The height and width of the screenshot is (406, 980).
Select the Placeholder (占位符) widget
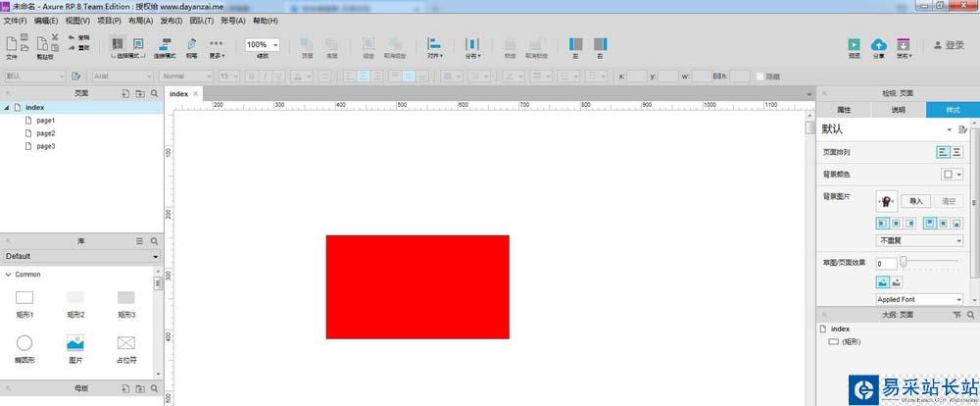click(126, 349)
